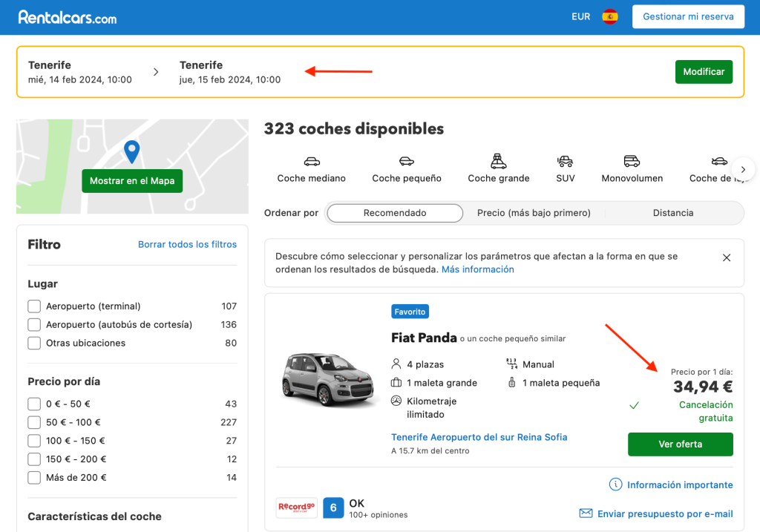Click the info icon beside Información importante

615,484
